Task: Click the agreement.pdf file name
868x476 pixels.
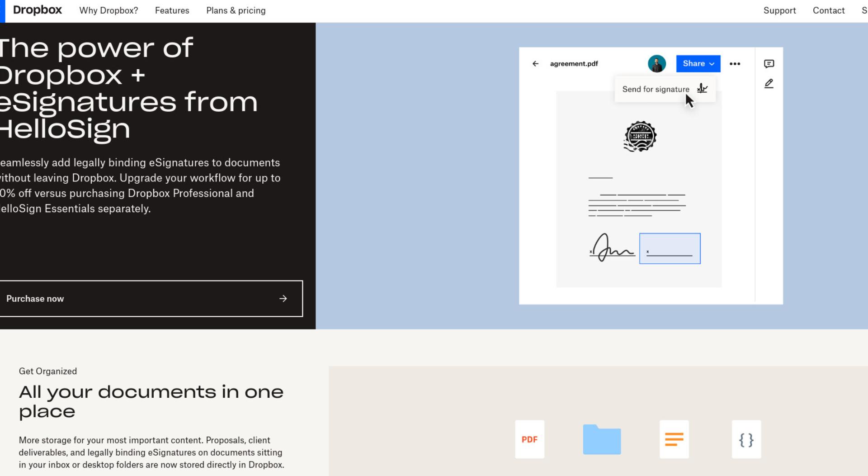Action: click(574, 64)
